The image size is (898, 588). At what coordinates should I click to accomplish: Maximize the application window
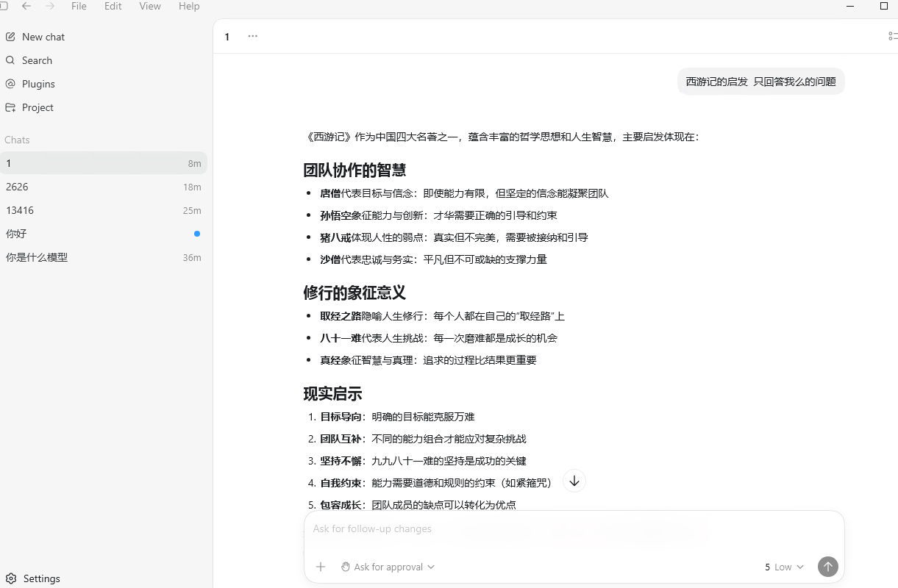(884, 6)
